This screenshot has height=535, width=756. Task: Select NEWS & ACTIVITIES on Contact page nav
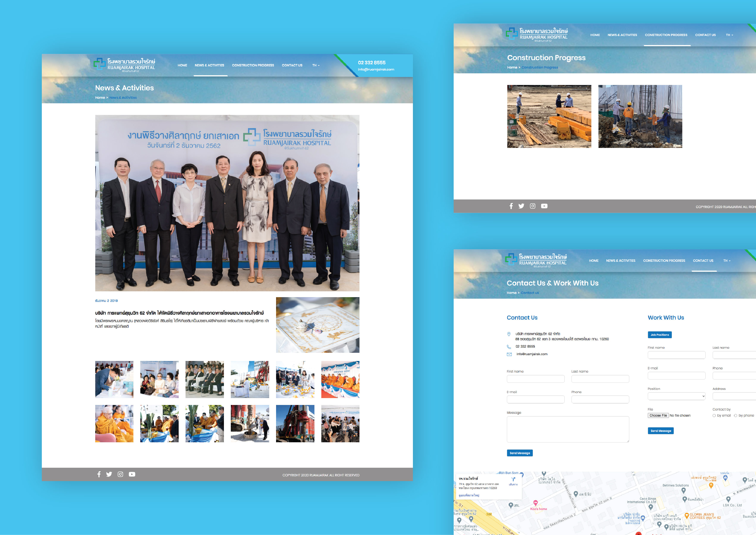(621, 260)
